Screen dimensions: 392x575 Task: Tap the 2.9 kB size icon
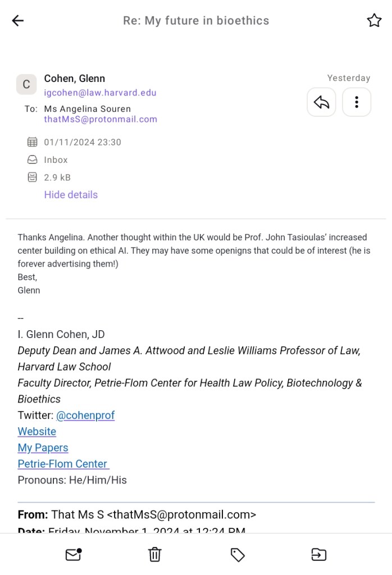(x=33, y=177)
